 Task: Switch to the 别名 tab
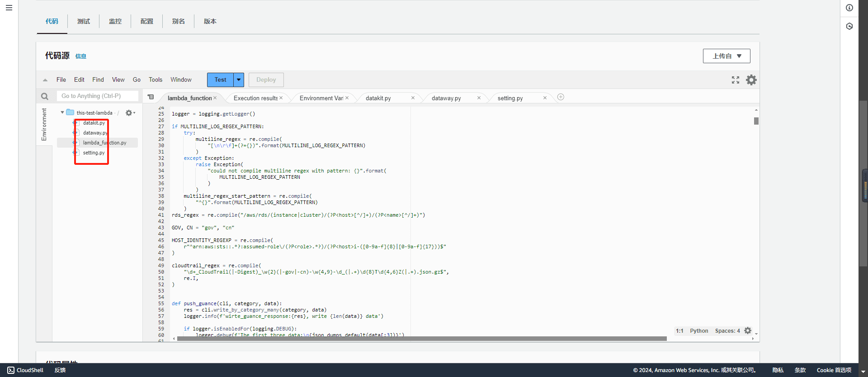179,21
